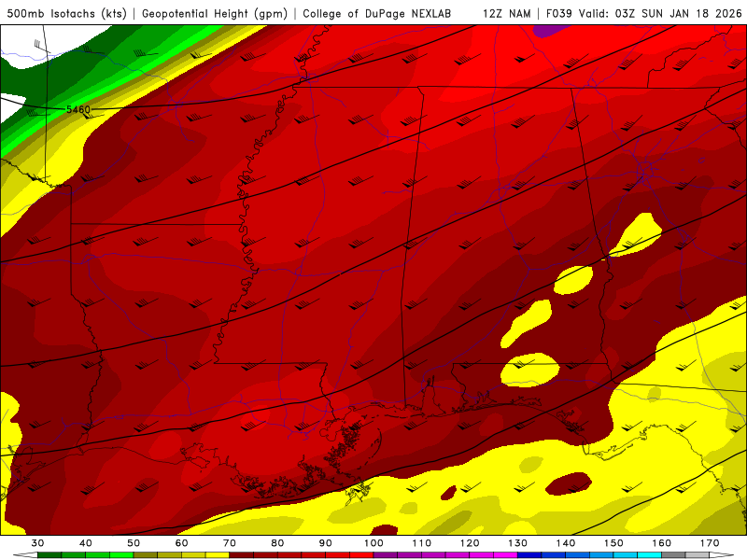Image resolution: width=747 pixels, height=560 pixels.
Task: Click the "F039" forecast hour text
Action: pos(559,13)
